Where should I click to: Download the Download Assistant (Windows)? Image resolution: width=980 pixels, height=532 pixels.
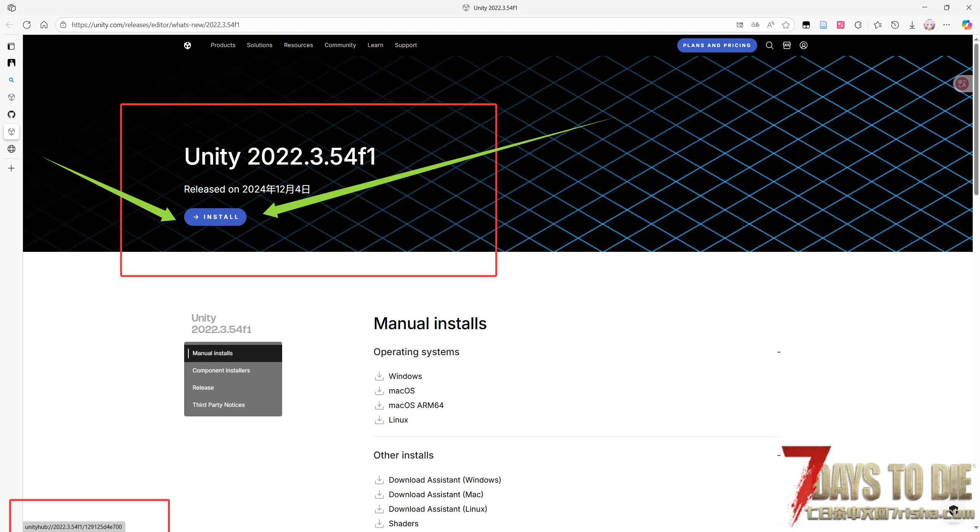pos(438,480)
